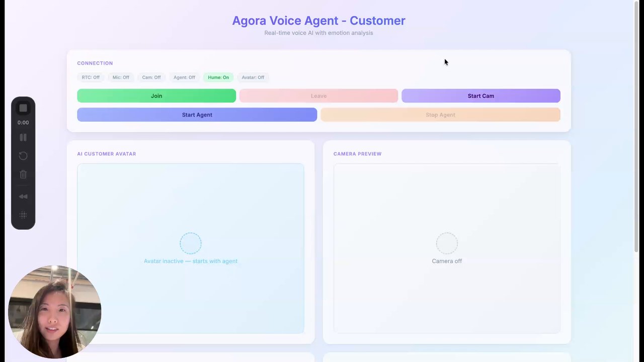Click the Leave button
Viewport: 644px width, 362px height.
tap(318, 96)
